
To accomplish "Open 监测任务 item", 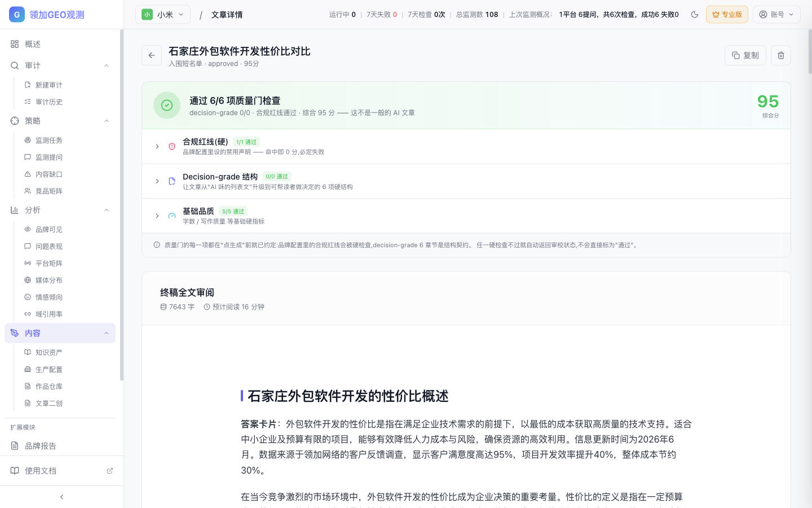I will (48, 140).
